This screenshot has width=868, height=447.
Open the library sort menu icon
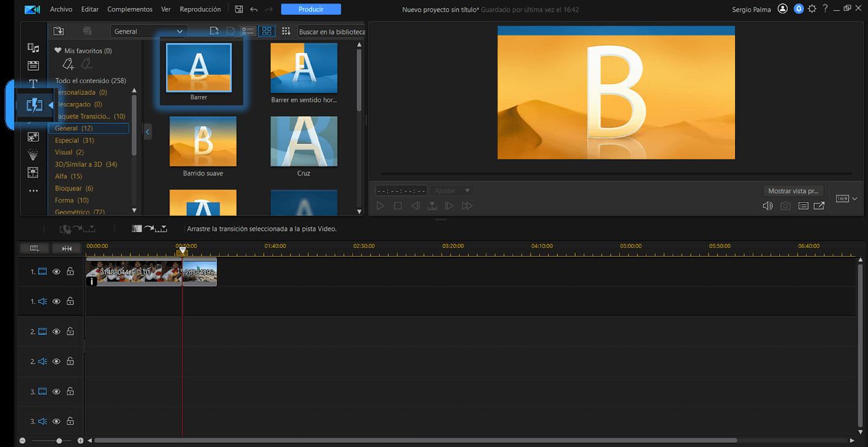(x=286, y=31)
